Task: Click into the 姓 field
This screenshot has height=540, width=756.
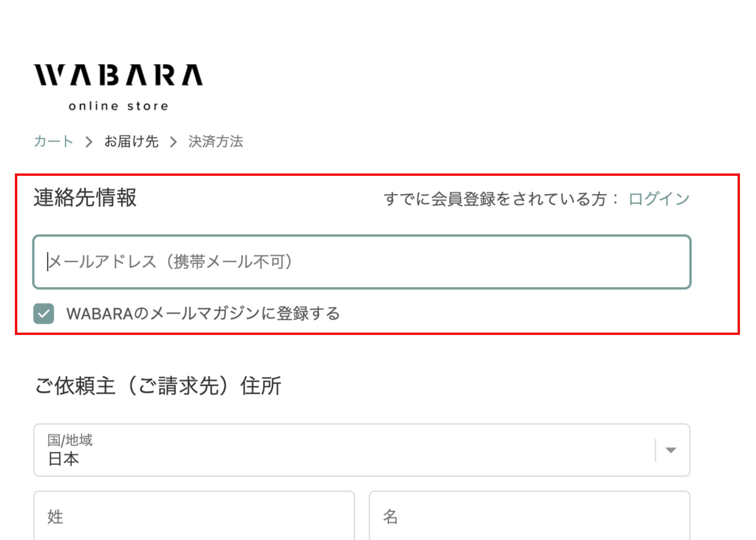Action: (x=194, y=516)
